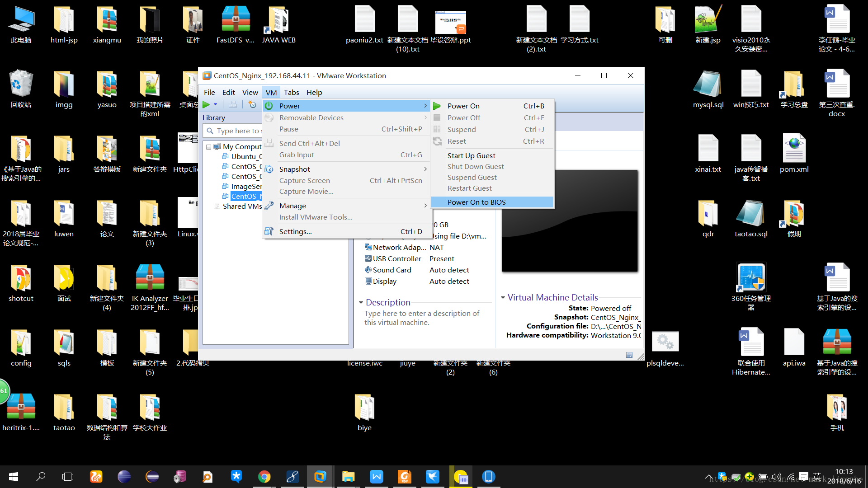Open the action center notification icon
The image size is (868, 488).
coord(804,477)
